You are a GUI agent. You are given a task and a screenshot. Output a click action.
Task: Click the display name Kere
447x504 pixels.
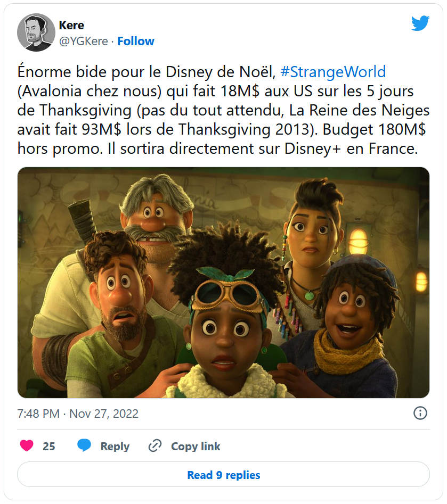[x=71, y=25]
